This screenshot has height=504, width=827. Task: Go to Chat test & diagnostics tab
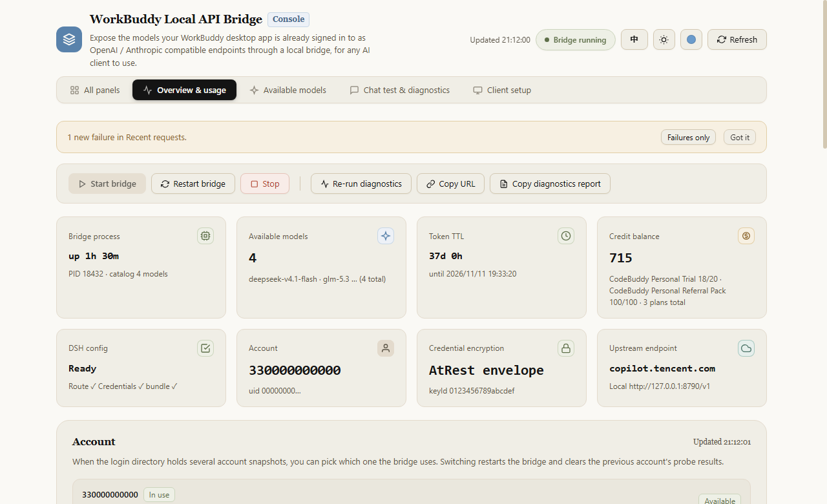(400, 90)
